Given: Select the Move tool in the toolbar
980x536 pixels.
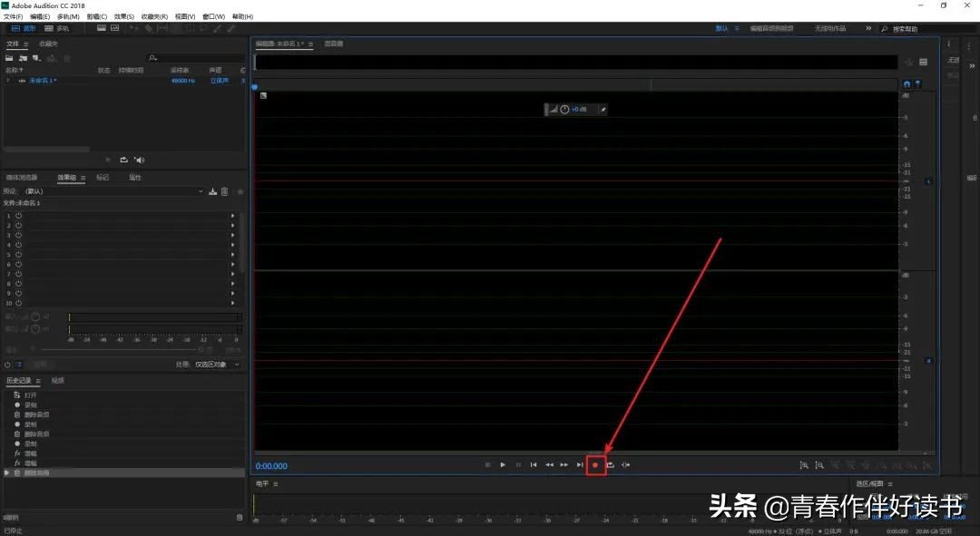Looking at the screenshot, I should point(134,28).
